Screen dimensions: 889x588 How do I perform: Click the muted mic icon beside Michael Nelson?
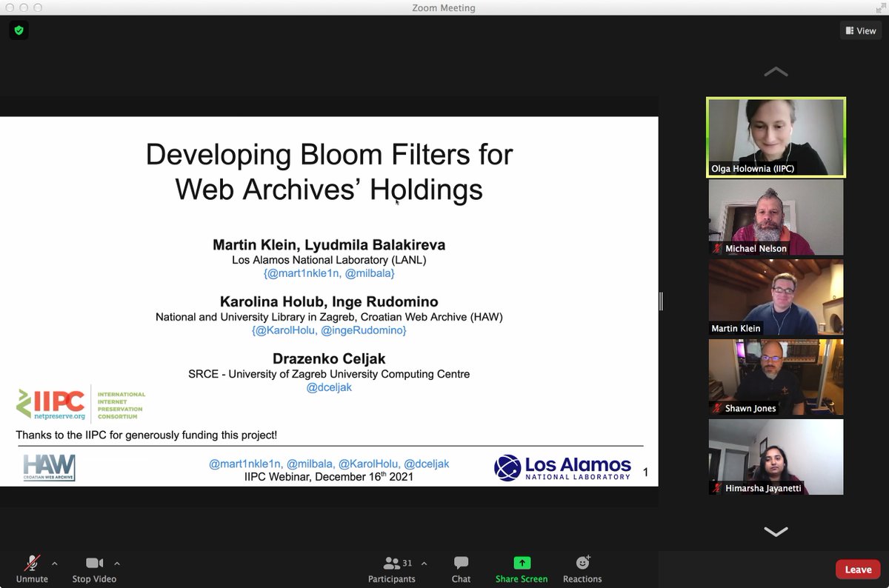(717, 249)
